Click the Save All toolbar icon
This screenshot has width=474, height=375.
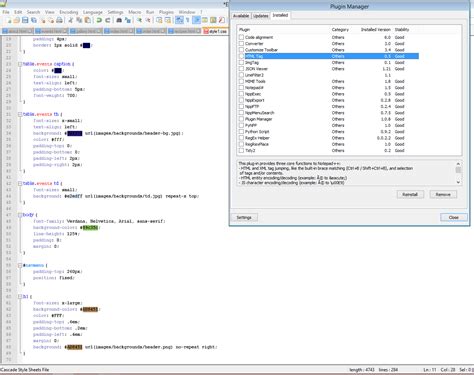pyautogui.click(x=34, y=20)
